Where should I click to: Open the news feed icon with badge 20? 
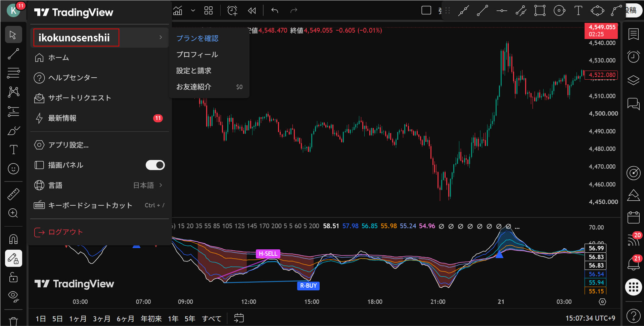click(633, 240)
